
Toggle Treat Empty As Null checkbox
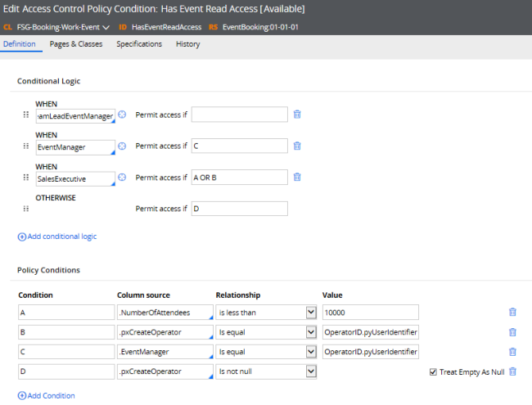pos(433,372)
